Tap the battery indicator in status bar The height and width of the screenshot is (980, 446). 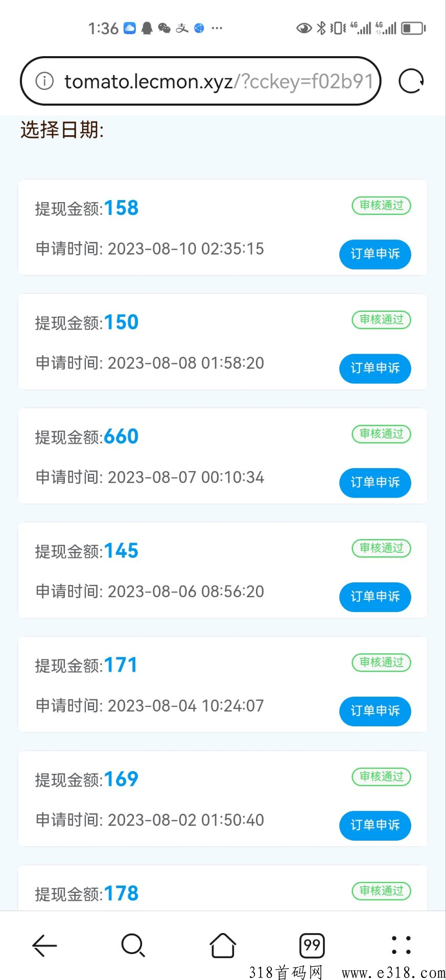(x=413, y=28)
